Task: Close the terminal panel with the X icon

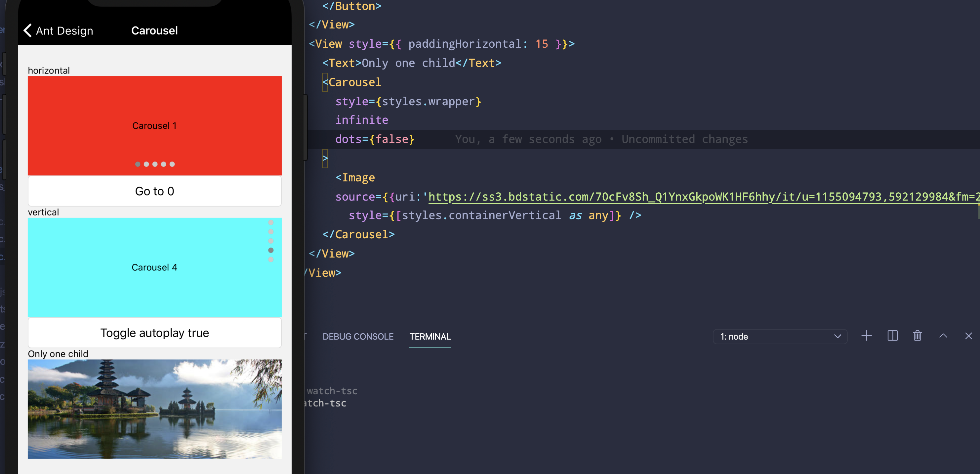Action: tap(968, 336)
